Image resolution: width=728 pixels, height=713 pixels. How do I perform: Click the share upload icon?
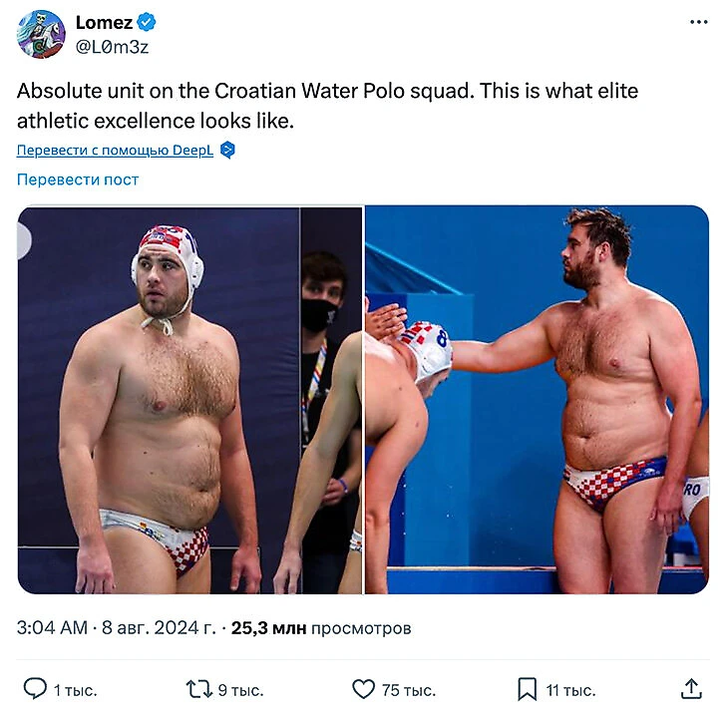click(690, 689)
